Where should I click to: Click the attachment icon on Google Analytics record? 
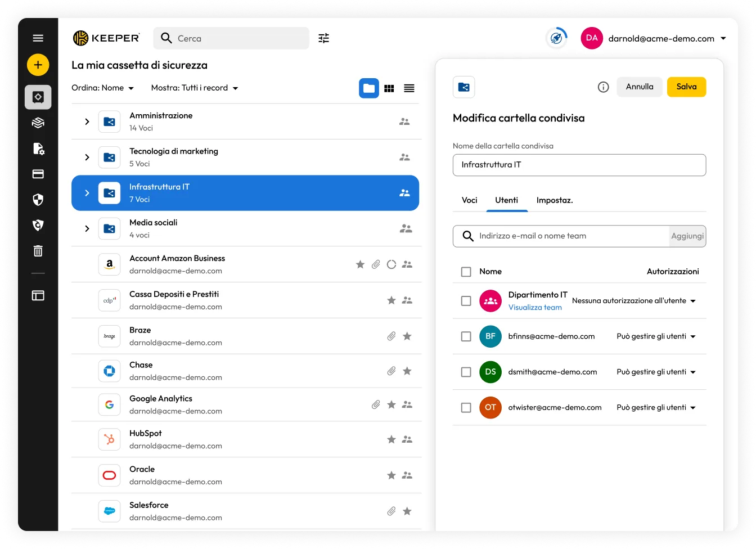tap(376, 404)
